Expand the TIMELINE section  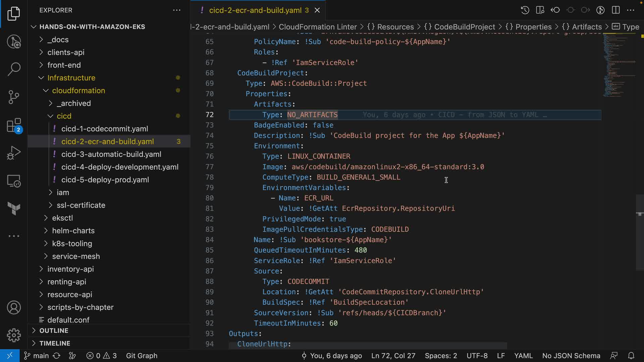pyautogui.click(x=55, y=343)
